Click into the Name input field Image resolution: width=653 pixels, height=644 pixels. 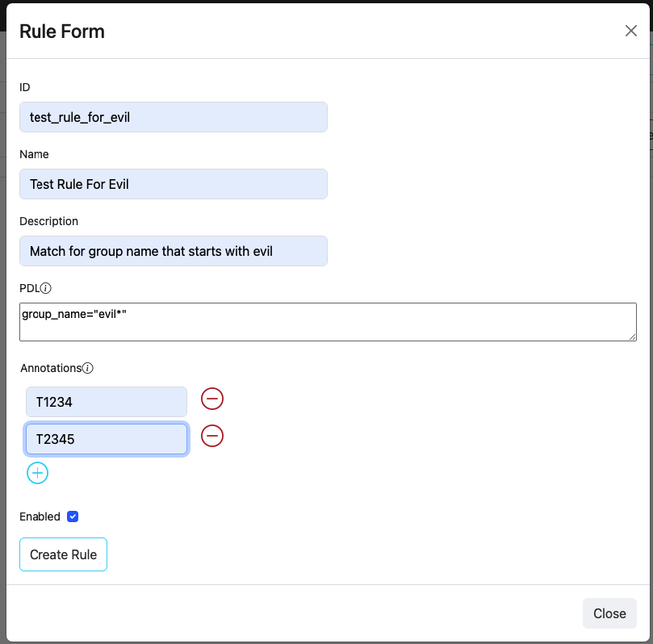coord(173,184)
